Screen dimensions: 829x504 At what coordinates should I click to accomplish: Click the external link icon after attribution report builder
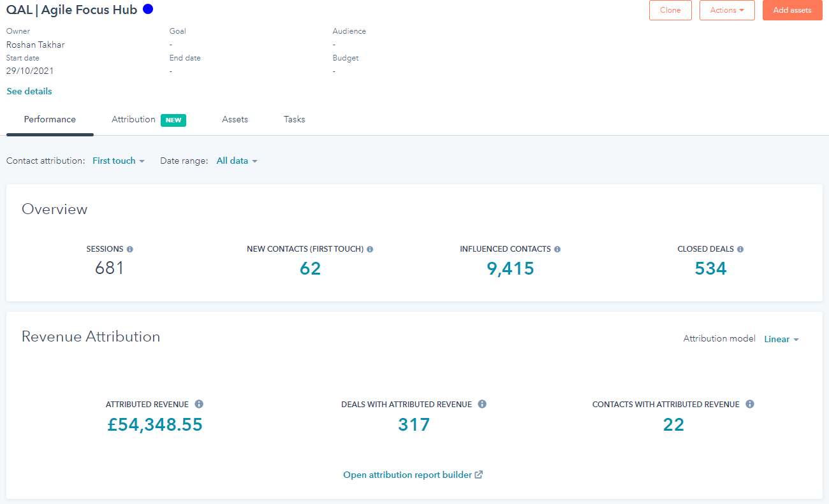(479, 475)
